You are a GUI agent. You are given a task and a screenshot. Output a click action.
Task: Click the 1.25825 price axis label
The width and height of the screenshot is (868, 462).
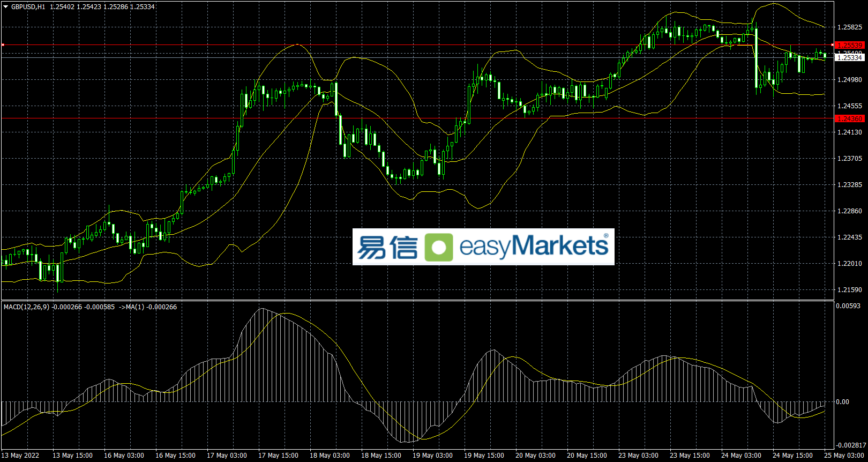point(849,27)
